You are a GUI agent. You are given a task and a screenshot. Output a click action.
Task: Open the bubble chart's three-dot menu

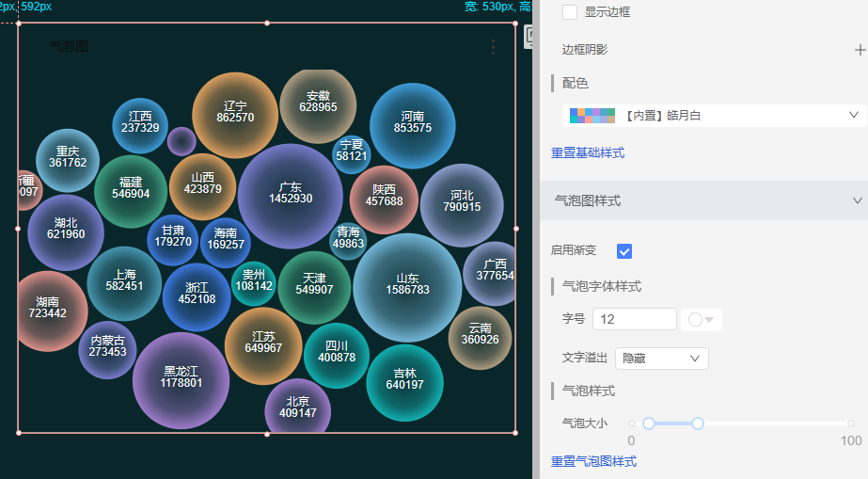(x=493, y=47)
